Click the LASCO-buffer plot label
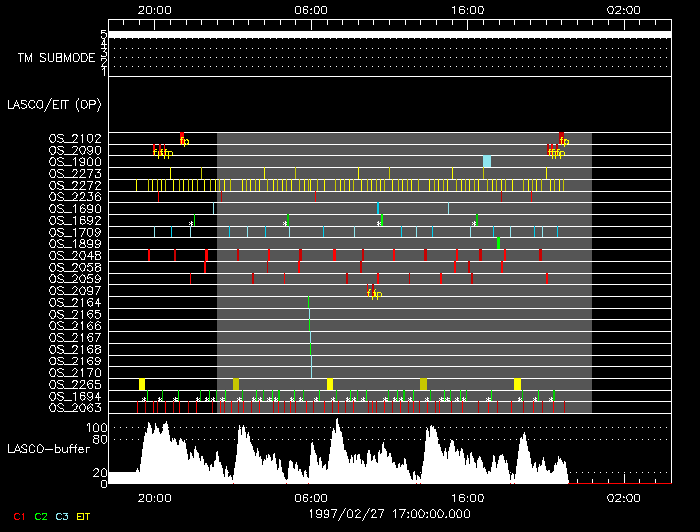Image resolution: width=700 pixels, height=532 pixels. click(x=47, y=449)
